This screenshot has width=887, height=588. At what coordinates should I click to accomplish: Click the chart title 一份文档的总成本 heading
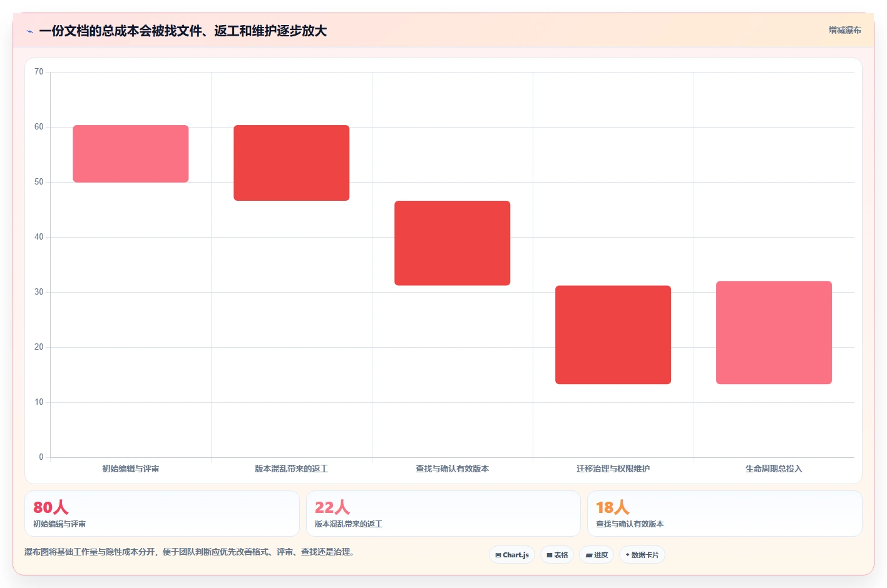183,31
